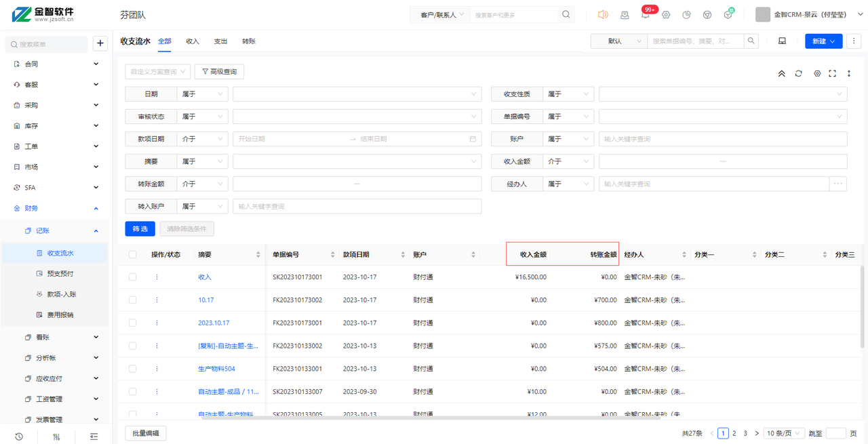Viewport: 868px width, 444px height.
Task: Click the 账户 keyword input field
Action: (x=723, y=139)
